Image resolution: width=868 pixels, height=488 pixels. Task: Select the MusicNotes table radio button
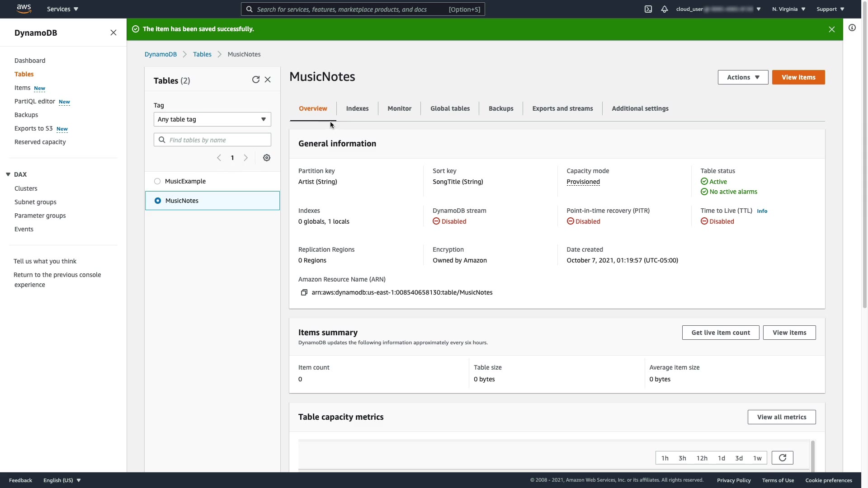pyautogui.click(x=158, y=201)
